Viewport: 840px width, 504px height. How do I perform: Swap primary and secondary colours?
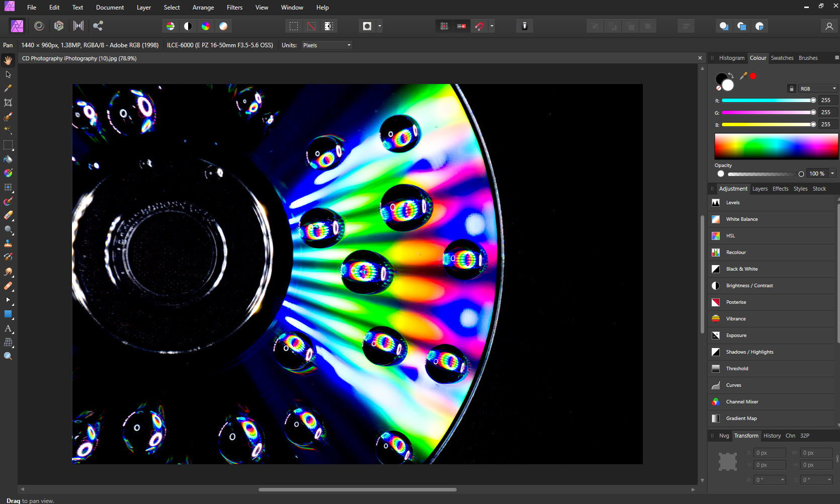(731, 75)
